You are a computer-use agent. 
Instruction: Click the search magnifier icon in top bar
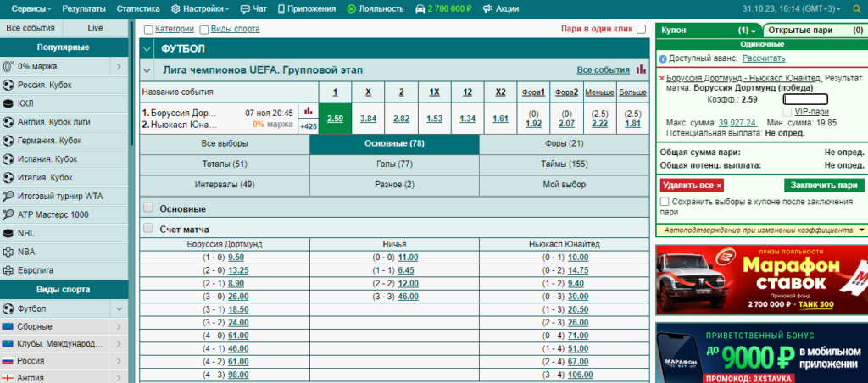(858, 8)
